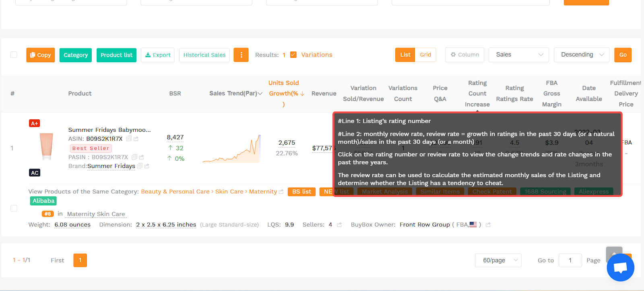
Task: Open Historical Sales
Action: (204, 55)
